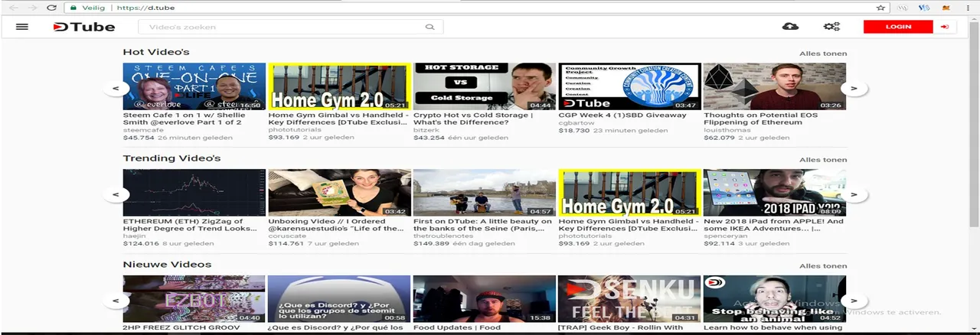Open title 'ETHEREUM (ETH) ZigZag of Higher Degree'
The width and height of the screenshot is (980, 335).
coord(190,225)
